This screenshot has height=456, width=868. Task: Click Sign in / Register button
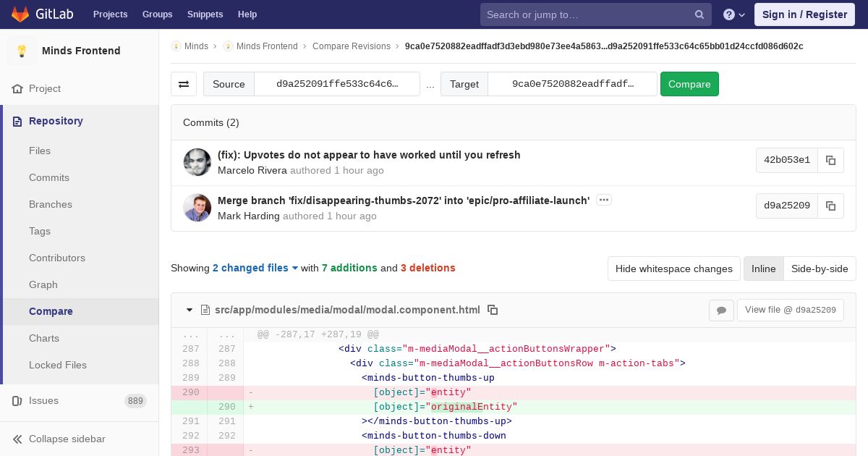(x=804, y=14)
